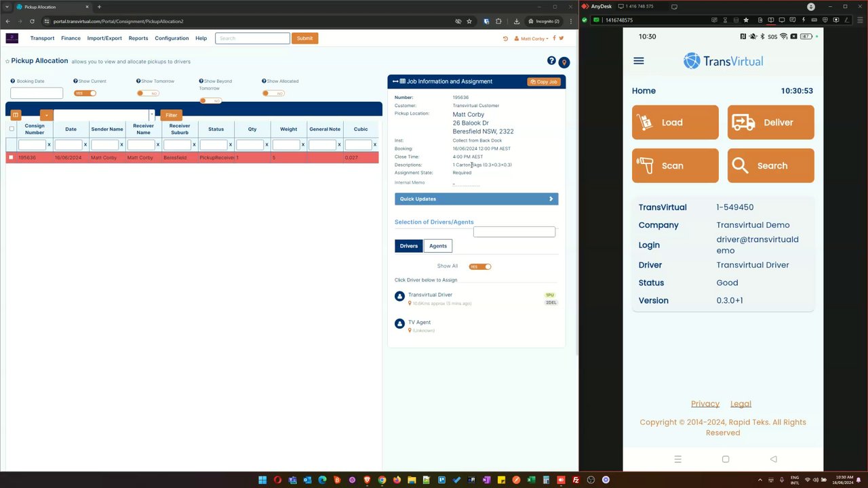Image resolution: width=868 pixels, height=488 pixels.
Task: Click the Chrome reload page icon
Action: (32, 21)
